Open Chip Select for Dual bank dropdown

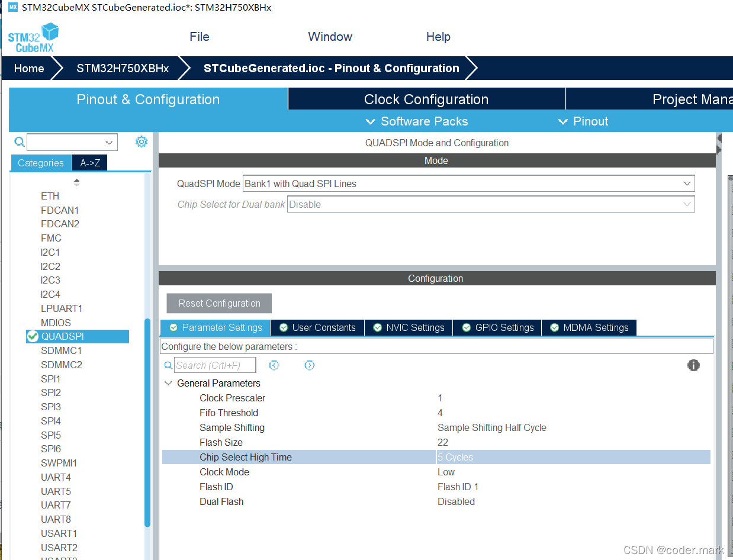(687, 204)
